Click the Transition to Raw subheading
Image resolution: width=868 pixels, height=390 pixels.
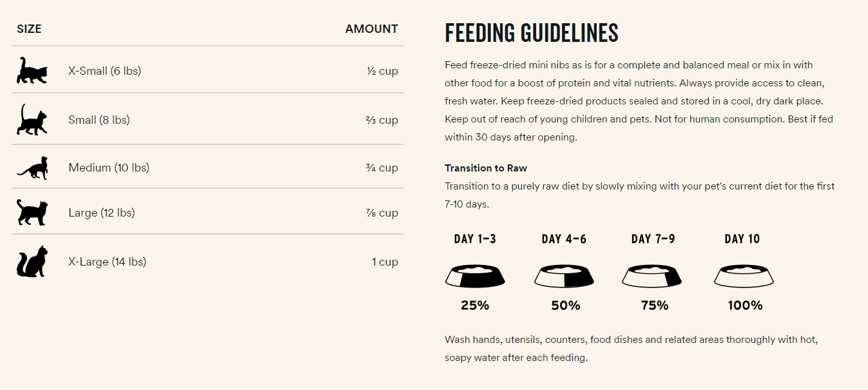pyautogui.click(x=486, y=168)
